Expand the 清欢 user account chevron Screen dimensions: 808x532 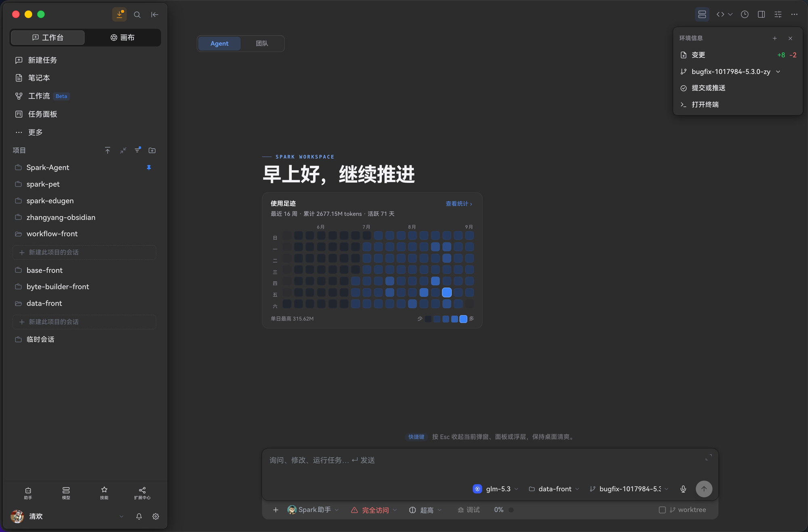[x=121, y=516]
